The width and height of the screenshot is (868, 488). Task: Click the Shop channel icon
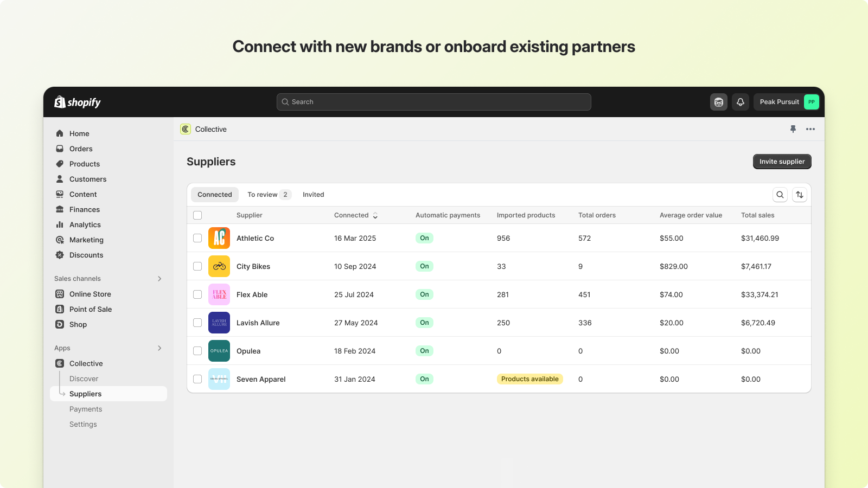(x=60, y=324)
